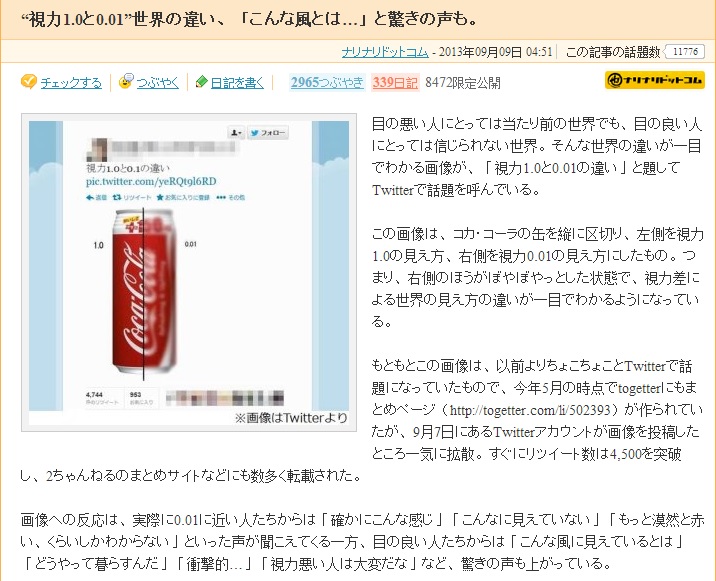716x581 pixels.
Task: Click the green pencil icon beside 日記を書く
Action: coord(201,82)
